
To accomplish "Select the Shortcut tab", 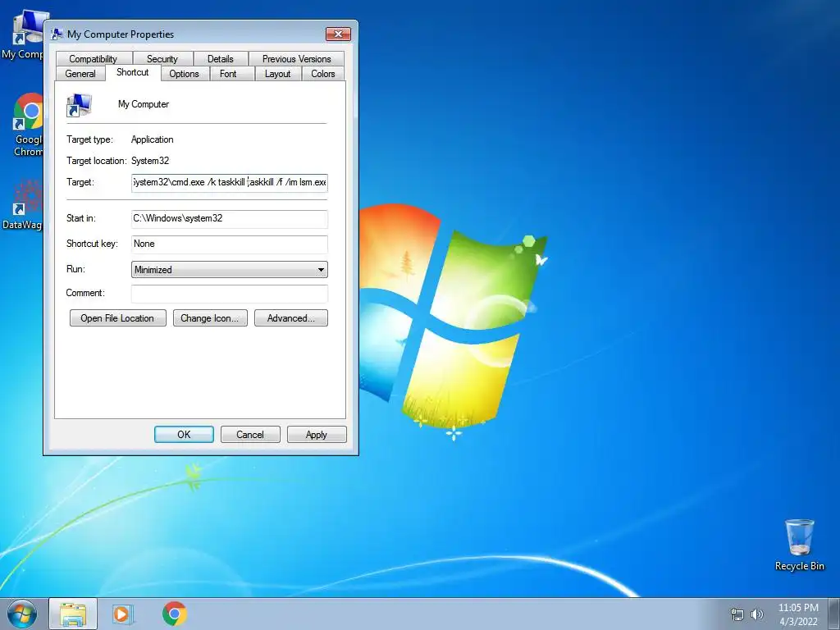I will click(x=133, y=72).
